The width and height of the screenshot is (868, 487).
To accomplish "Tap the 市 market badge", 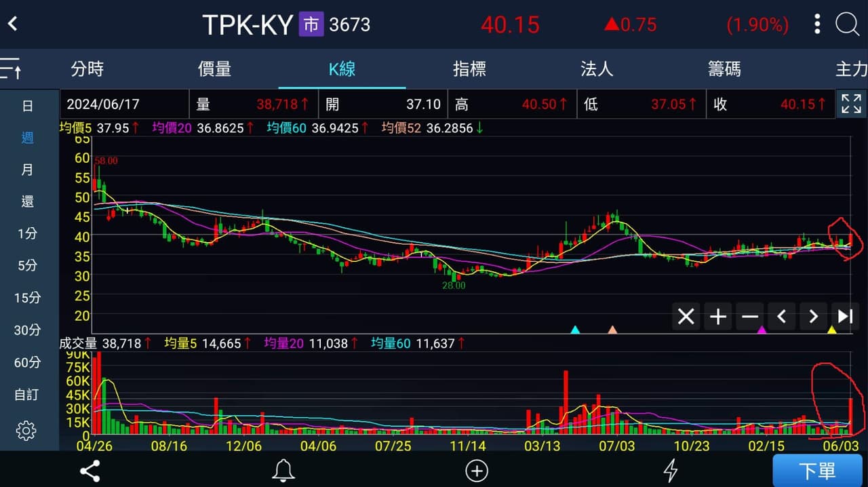I will click(311, 25).
